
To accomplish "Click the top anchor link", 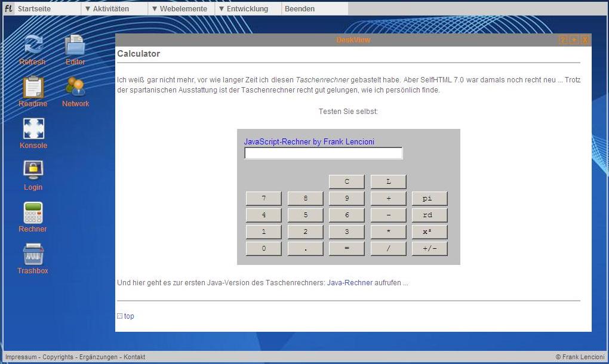I will pos(129,316).
